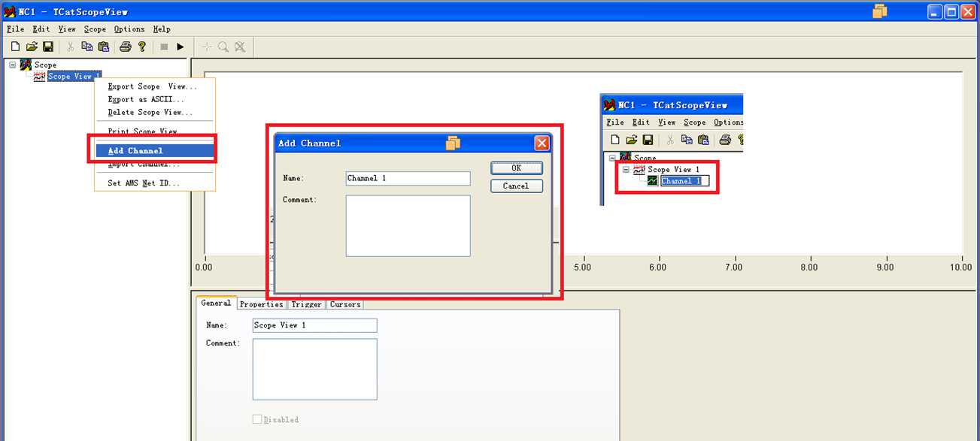The height and width of the screenshot is (441, 980).
Task: Click the New document icon in inset window toolbar
Action: (615, 140)
